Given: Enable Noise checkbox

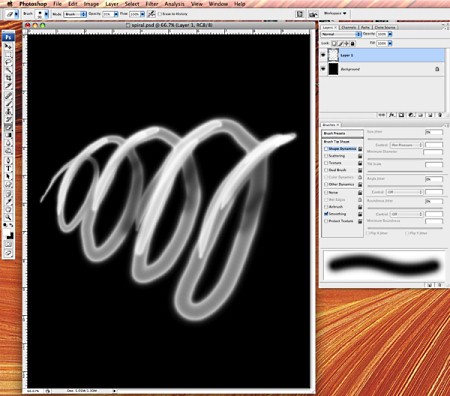Looking at the screenshot, I should [x=326, y=192].
